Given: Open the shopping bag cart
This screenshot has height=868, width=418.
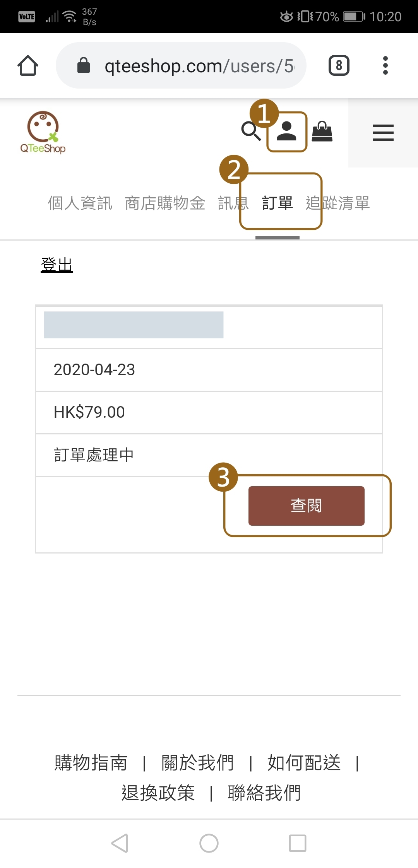Looking at the screenshot, I should 322,132.
